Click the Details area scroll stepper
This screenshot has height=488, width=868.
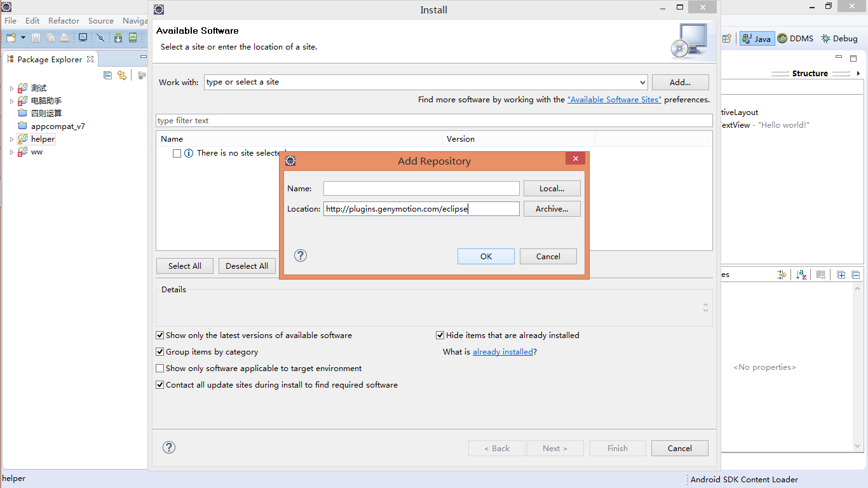(x=705, y=307)
